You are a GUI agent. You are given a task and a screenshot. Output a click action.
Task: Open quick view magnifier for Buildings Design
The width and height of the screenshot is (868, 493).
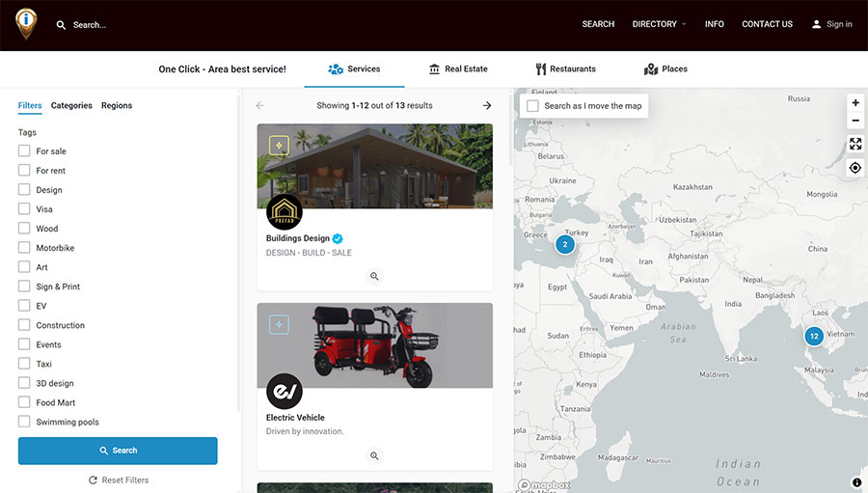tap(374, 276)
